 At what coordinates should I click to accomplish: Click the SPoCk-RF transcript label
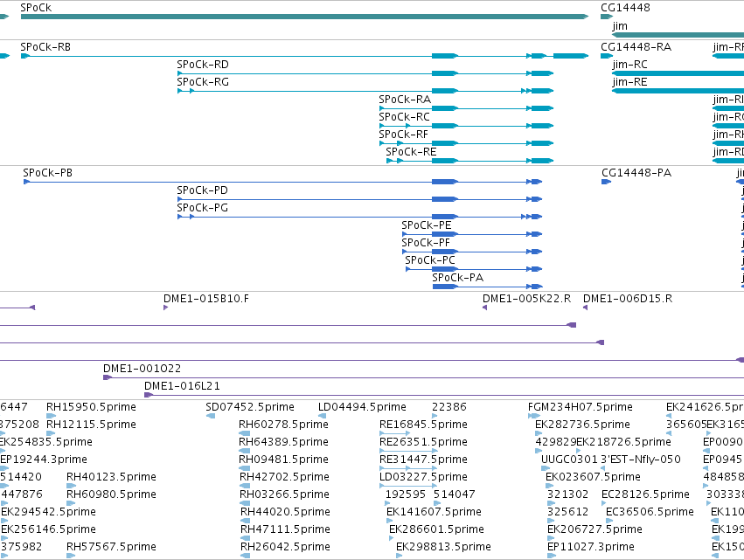click(x=403, y=135)
